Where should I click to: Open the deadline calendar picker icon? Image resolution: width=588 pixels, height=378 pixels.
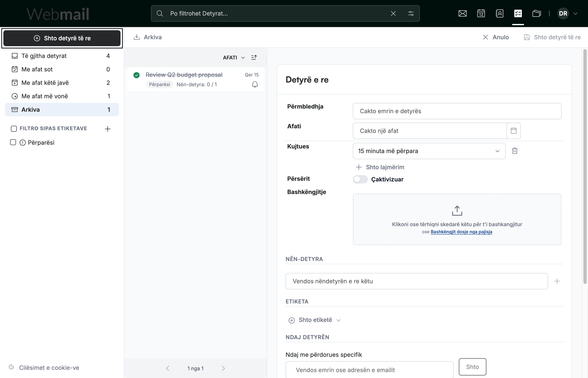point(514,131)
